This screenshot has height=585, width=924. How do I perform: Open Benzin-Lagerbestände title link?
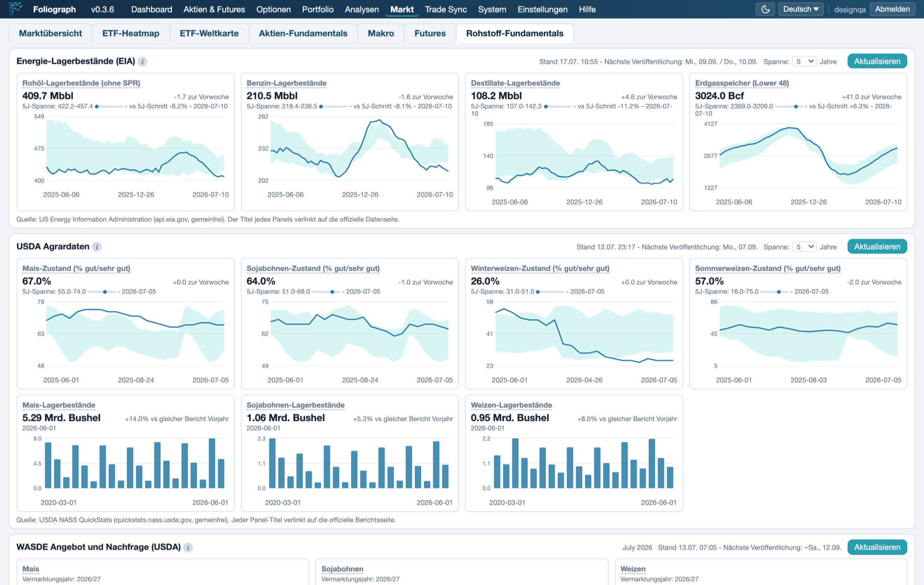286,83
